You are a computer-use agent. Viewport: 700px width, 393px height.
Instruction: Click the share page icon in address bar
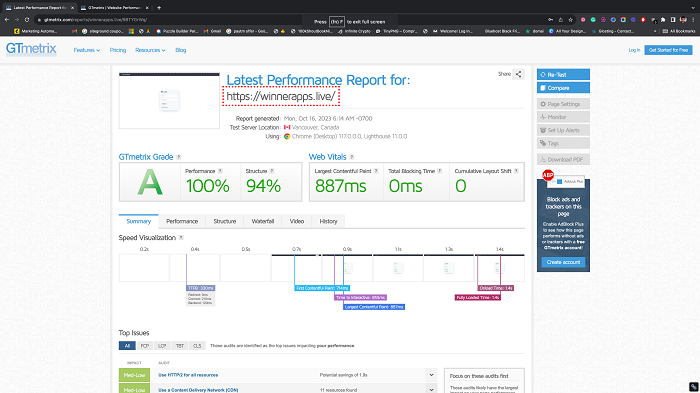(x=561, y=20)
